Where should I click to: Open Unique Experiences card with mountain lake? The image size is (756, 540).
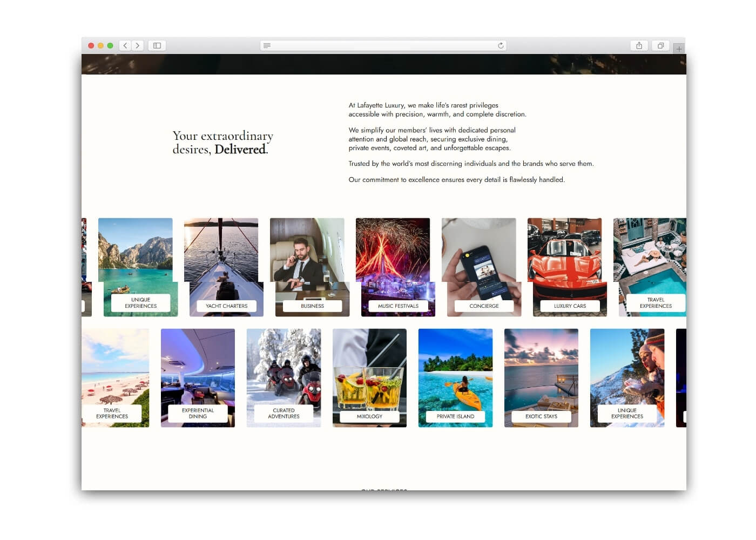138,267
